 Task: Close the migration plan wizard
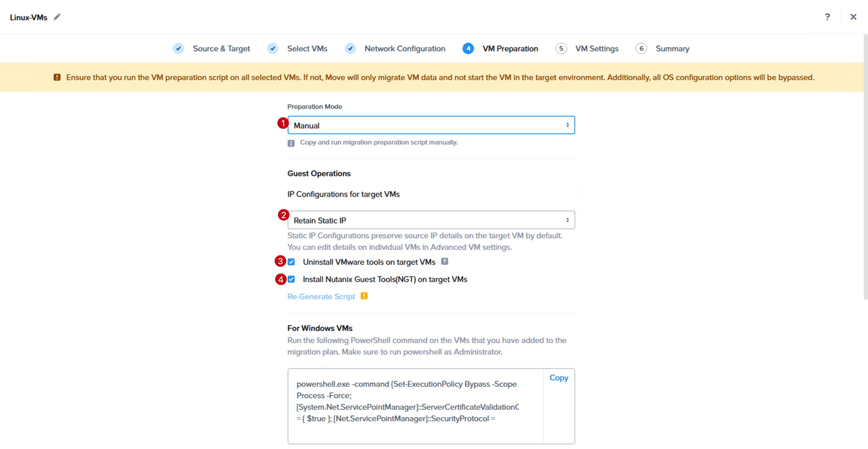(853, 17)
